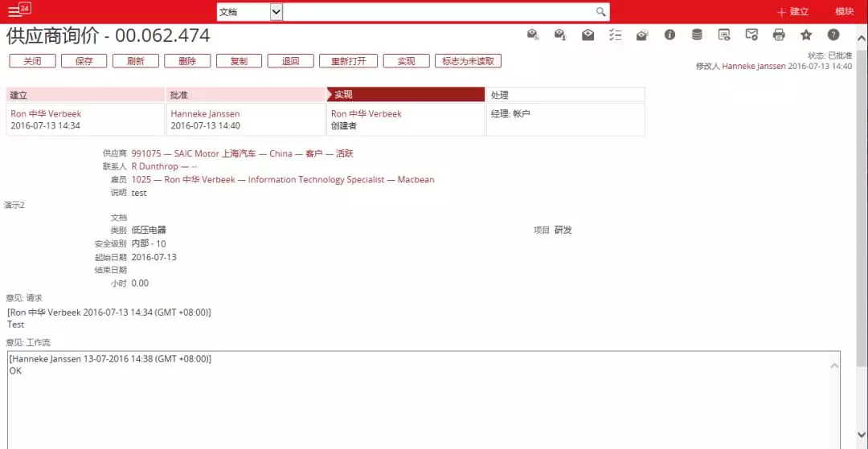868x449 pixels.
Task: Open the database stack icon
Action: 697,35
